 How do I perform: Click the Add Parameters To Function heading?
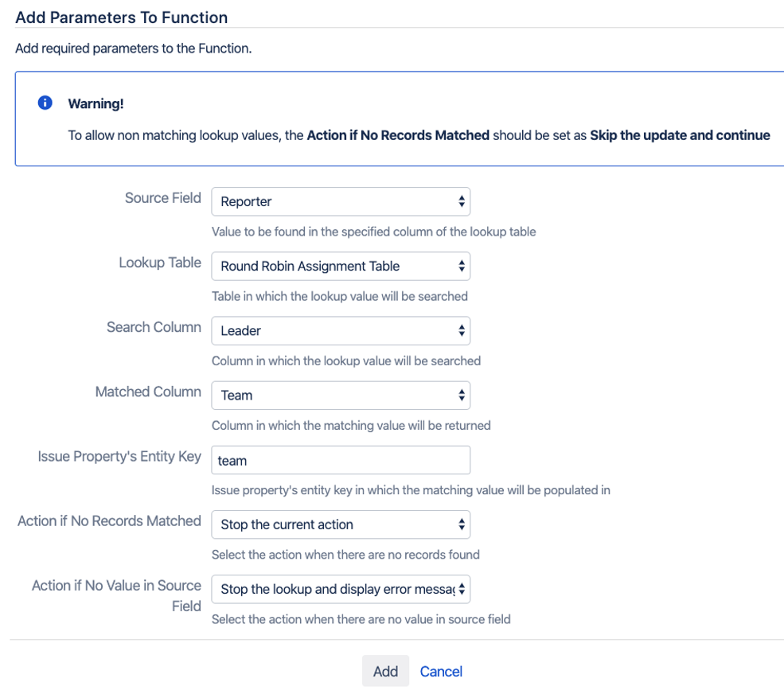(121, 18)
